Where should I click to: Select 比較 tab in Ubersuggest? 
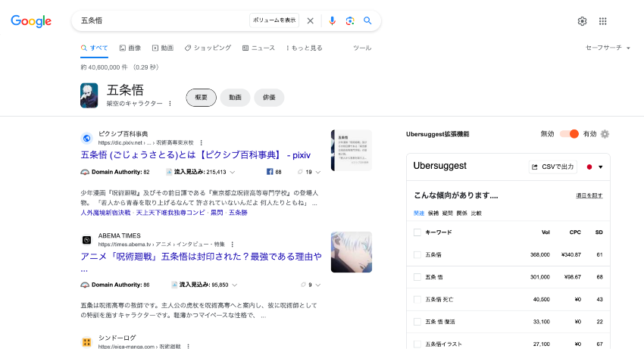(477, 213)
